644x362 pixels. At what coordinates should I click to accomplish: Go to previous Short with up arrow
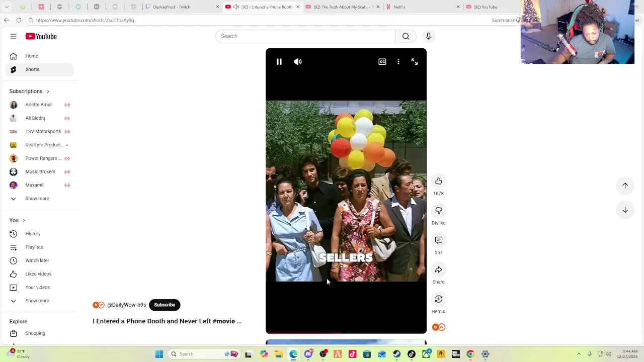point(625,186)
